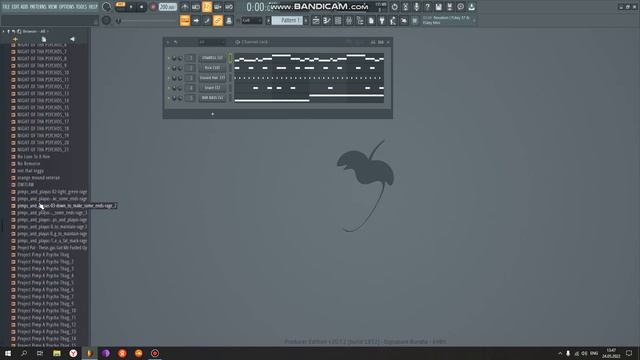Open the TOOLS menu
Screen dimensions: 640x360
coord(82,7)
